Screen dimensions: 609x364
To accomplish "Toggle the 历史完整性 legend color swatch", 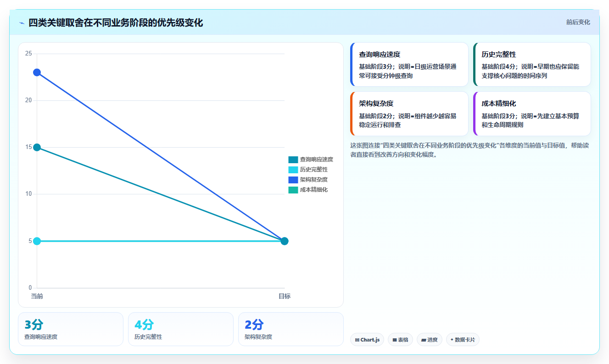I will pos(293,170).
